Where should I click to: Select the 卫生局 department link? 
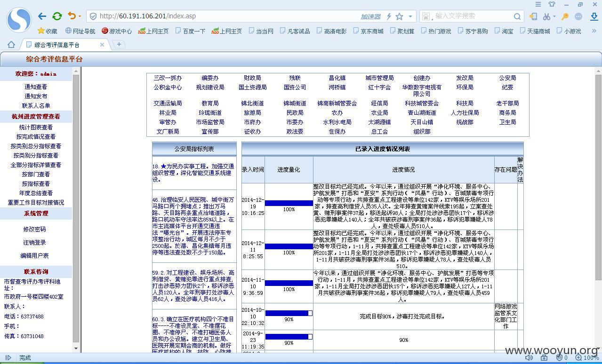coord(507,122)
